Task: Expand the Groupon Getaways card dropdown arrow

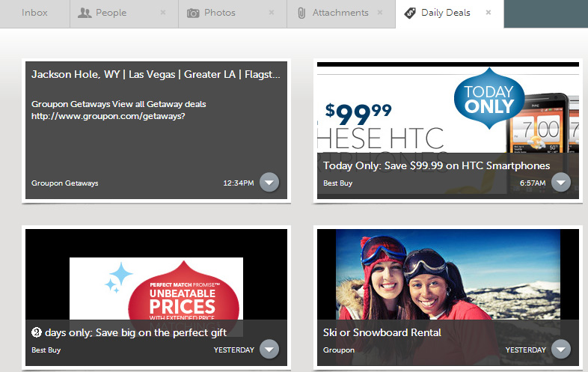Action: pos(269,183)
